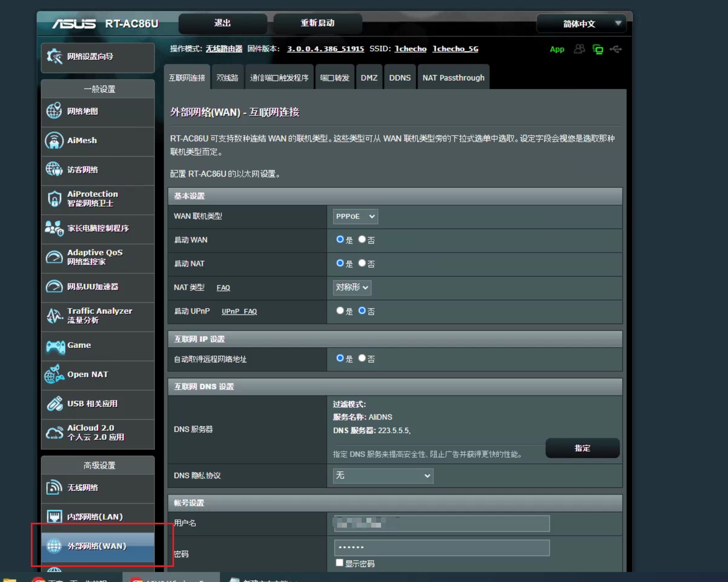The image size is (728, 582).
Task: Open the AiMesh sidebar icon
Action: tap(54, 140)
